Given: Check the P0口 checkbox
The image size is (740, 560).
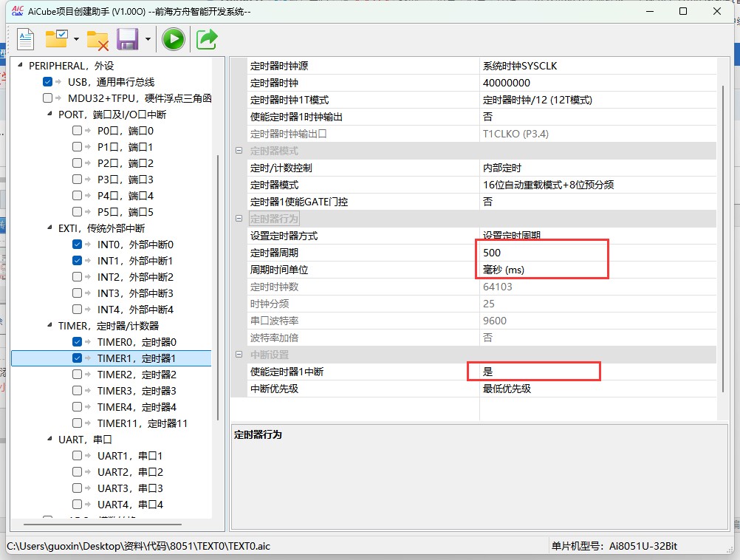Looking at the screenshot, I should (x=77, y=130).
